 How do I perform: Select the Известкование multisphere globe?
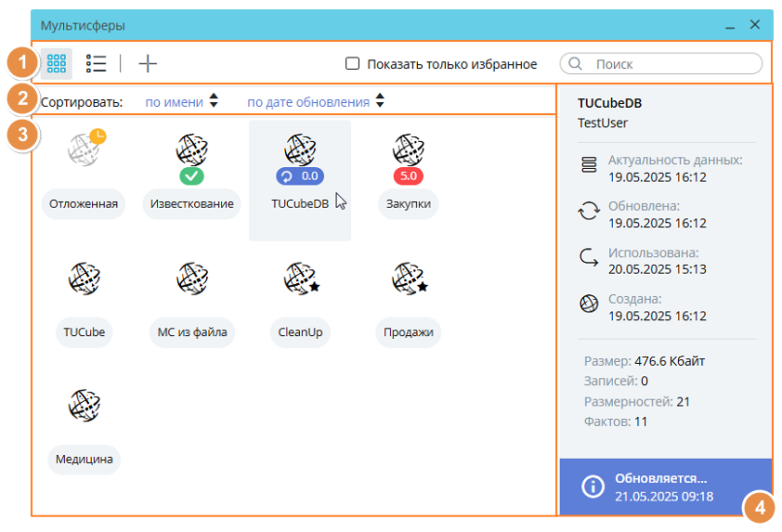(191, 148)
